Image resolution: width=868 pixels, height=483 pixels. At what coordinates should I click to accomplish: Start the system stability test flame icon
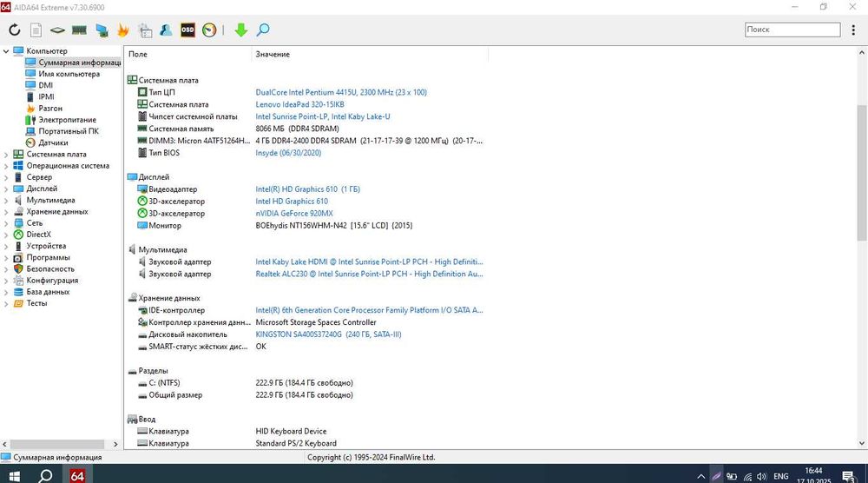123,30
